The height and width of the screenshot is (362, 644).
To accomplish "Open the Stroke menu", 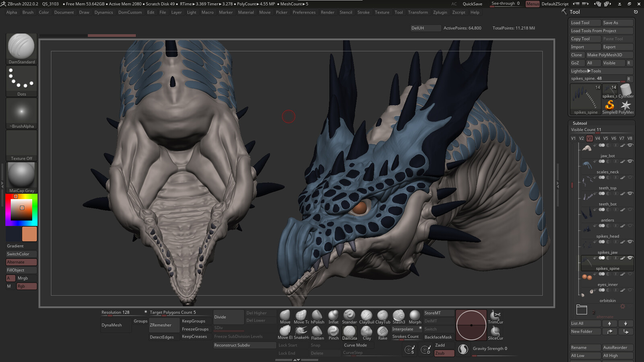I will [363, 12].
